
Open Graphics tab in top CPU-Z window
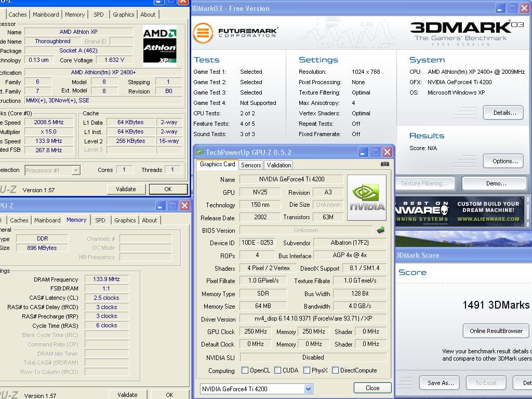(124, 15)
